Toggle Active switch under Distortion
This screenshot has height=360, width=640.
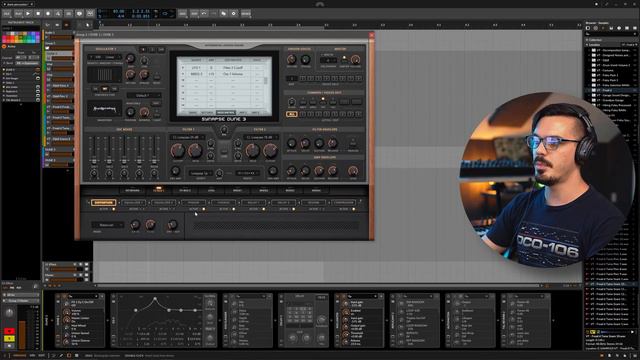tap(114, 209)
